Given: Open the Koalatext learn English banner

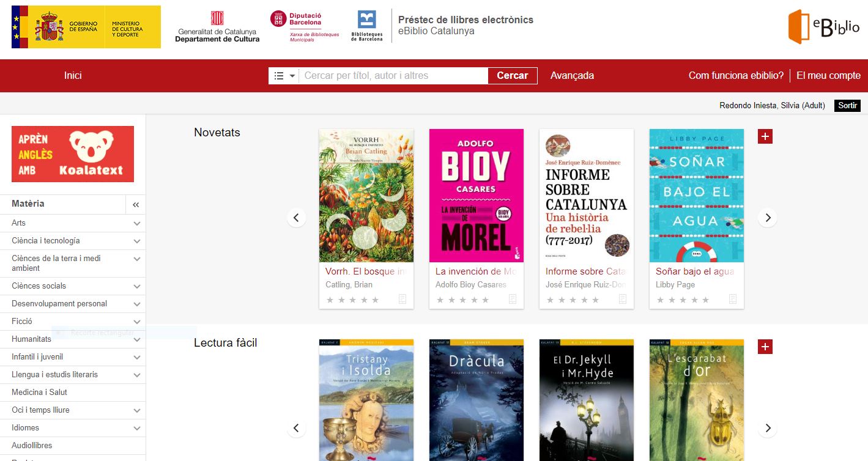Looking at the screenshot, I should click(x=73, y=154).
